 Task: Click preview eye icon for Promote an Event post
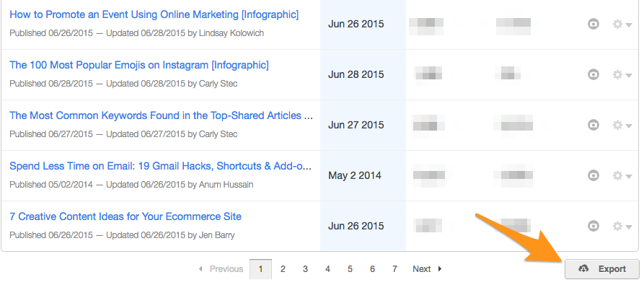point(593,25)
